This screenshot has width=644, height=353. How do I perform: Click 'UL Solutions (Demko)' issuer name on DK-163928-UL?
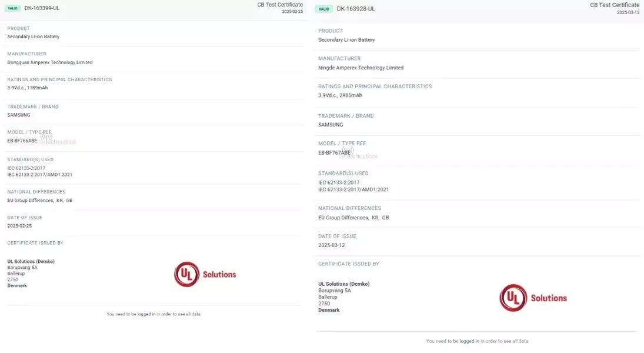pos(344,284)
